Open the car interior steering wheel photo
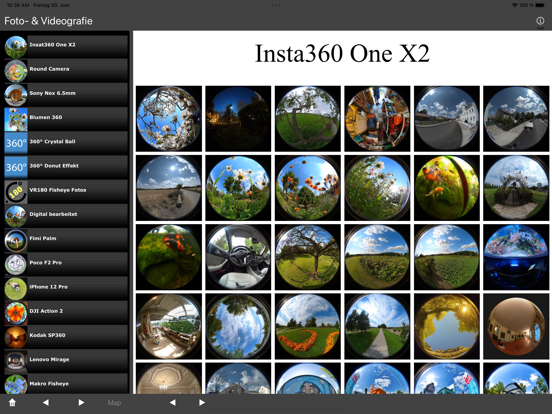Screen dimensions: 552x414 (x=238, y=257)
